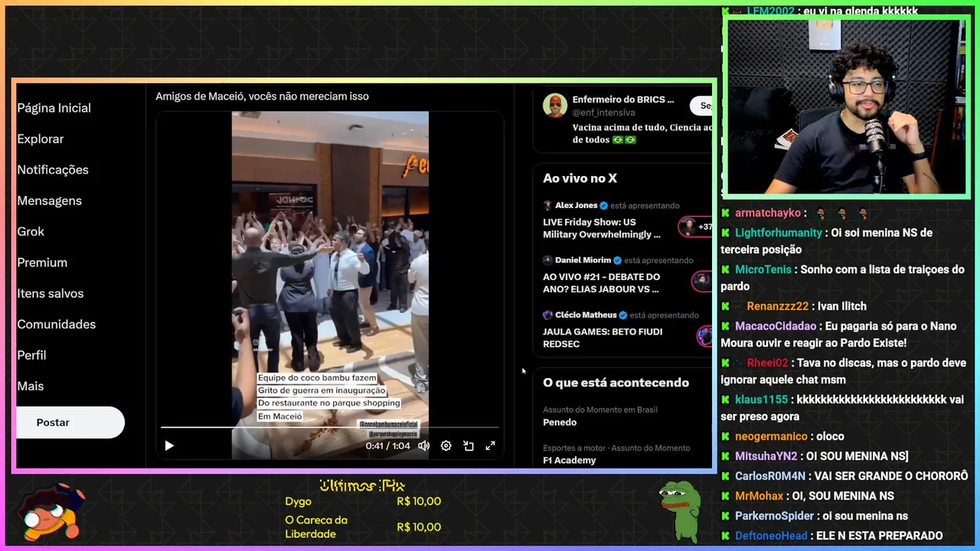Click chat username ParkernoSpider
The image size is (980, 551).
pyautogui.click(x=775, y=516)
